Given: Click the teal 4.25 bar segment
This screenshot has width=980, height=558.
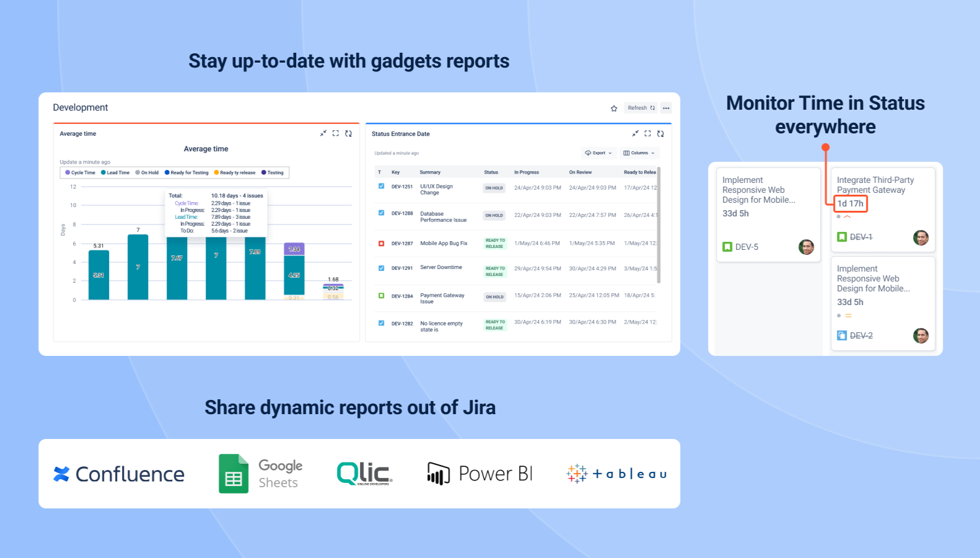Looking at the screenshot, I should tap(294, 275).
